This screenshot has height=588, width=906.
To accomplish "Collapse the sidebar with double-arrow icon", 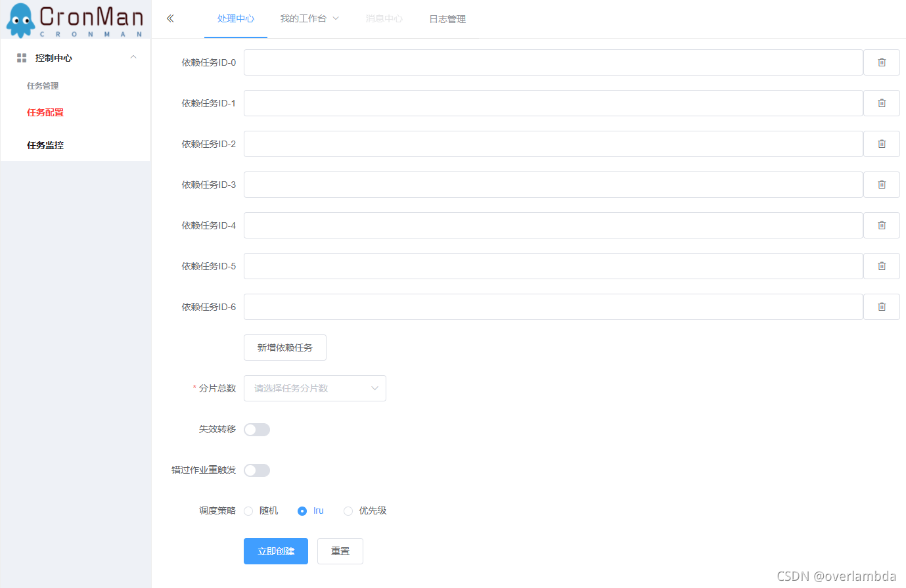I will coord(170,18).
